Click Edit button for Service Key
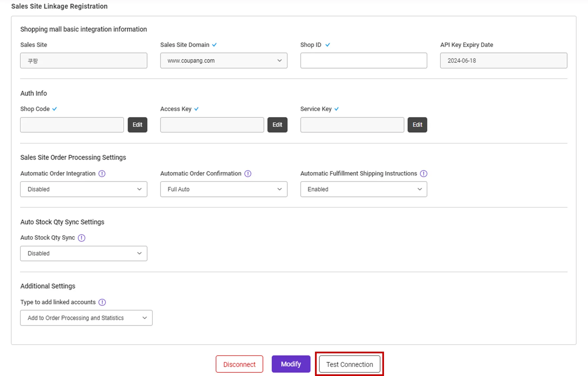This screenshot has height=376, width=588. [417, 125]
